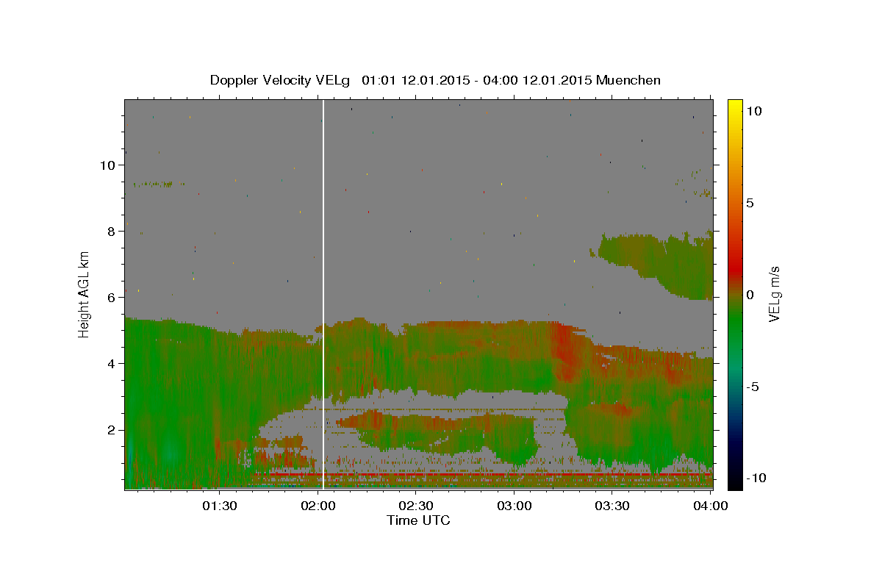Click the height tick label 2
Image resolution: width=882 pixels, height=588 pixels.
pyautogui.click(x=112, y=430)
